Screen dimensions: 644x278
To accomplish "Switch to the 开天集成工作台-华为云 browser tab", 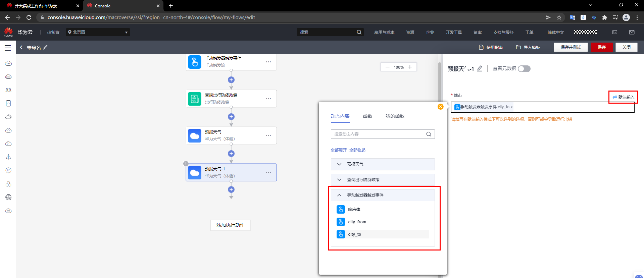I will [43, 6].
